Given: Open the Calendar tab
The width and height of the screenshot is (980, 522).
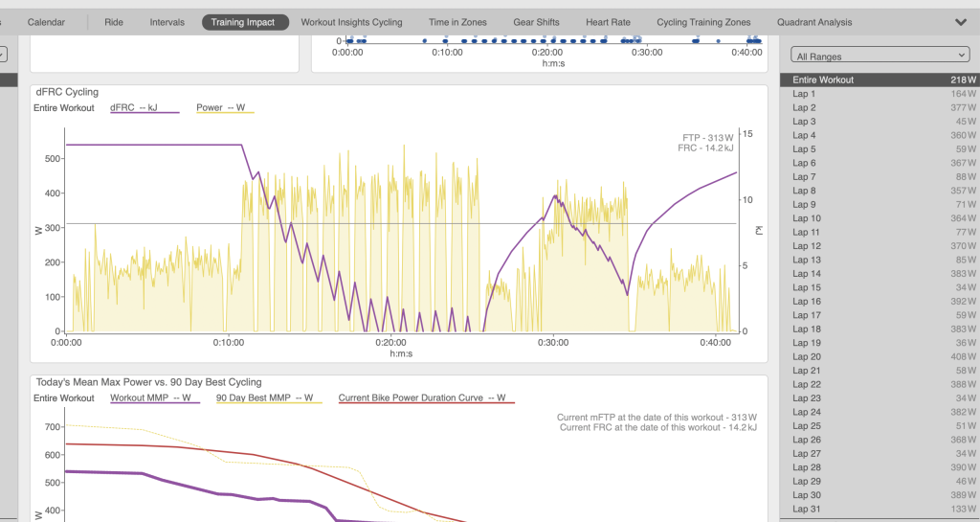Looking at the screenshot, I should [46, 22].
